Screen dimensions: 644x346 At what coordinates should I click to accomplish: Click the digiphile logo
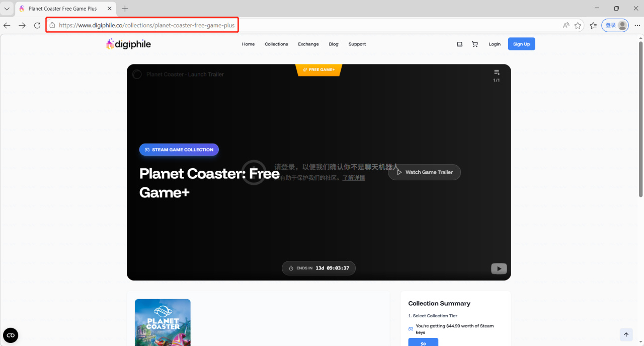(x=128, y=44)
